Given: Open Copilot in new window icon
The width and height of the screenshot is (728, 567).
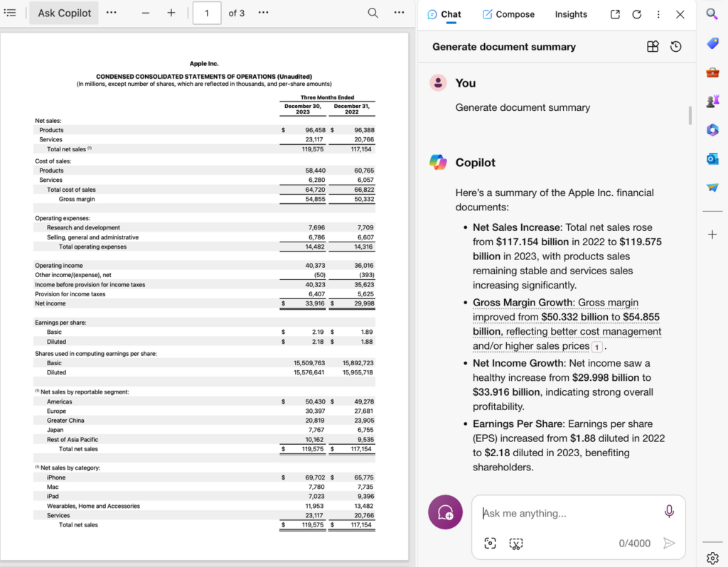Looking at the screenshot, I should (615, 14).
